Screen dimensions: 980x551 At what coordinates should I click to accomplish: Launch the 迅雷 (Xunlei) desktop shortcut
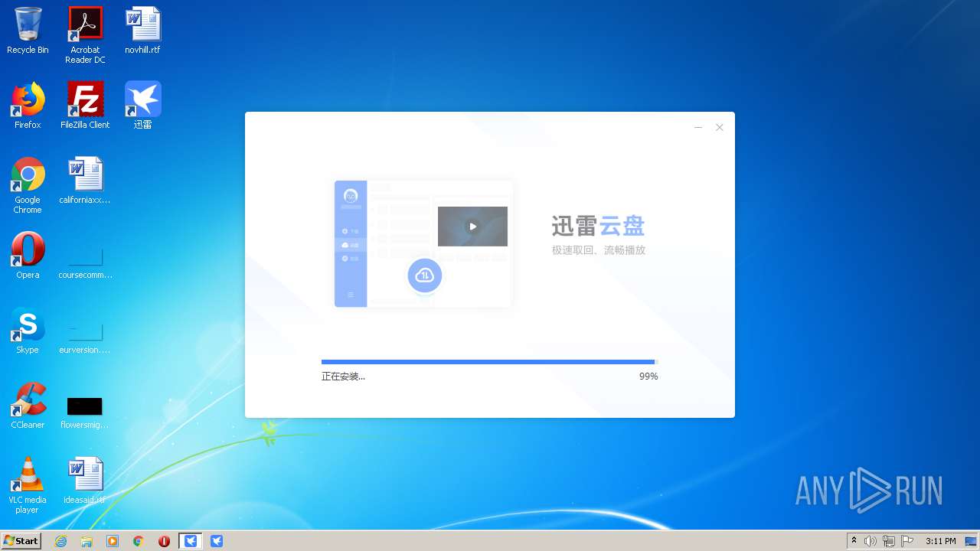click(x=142, y=106)
